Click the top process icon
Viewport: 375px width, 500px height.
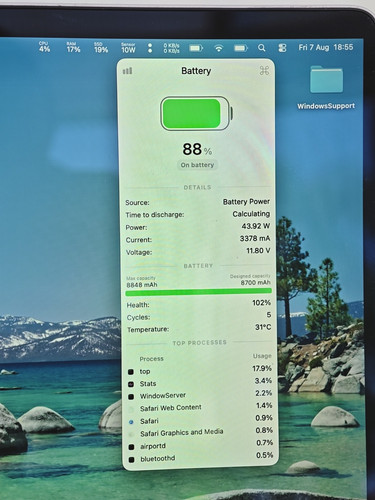click(131, 372)
